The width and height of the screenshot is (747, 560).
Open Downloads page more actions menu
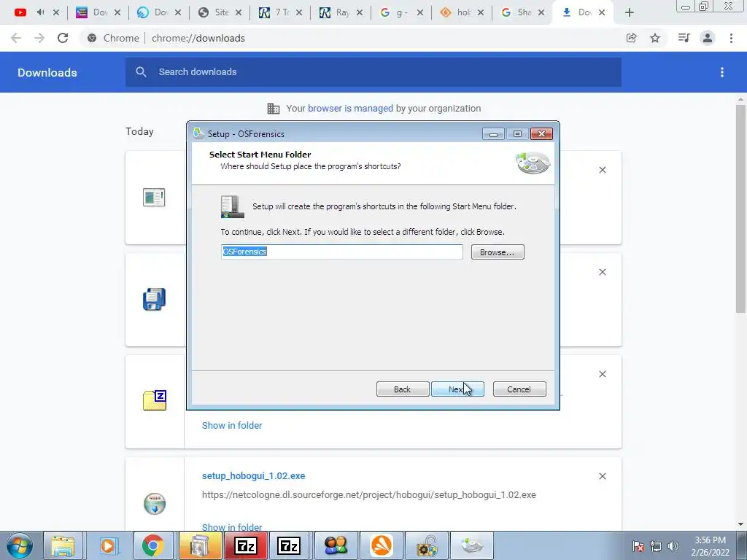pyautogui.click(x=722, y=72)
